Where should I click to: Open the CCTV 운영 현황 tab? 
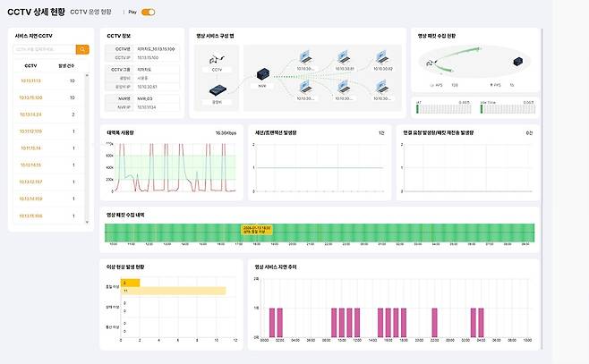[x=91, y=12]
